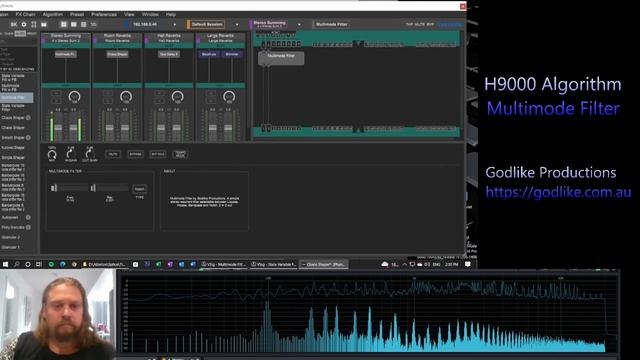Open the notification center icon
Viewport: 640px width, 360px height.
click(468, 264)
